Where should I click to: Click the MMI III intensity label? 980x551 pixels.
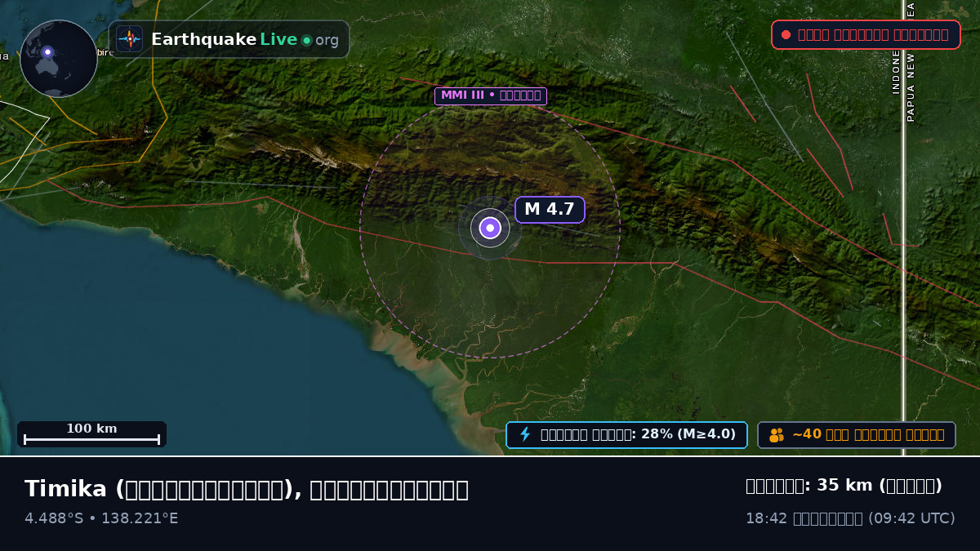tap(491, 96)
